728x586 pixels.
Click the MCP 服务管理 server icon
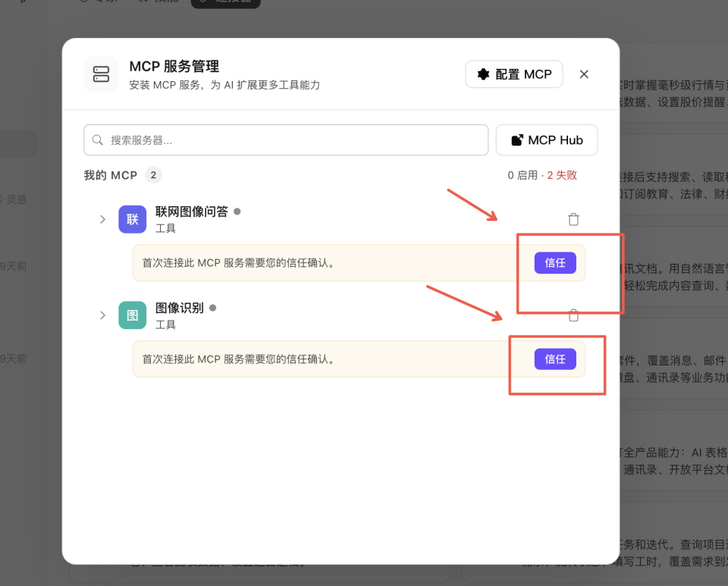click(x=101, y=74)
